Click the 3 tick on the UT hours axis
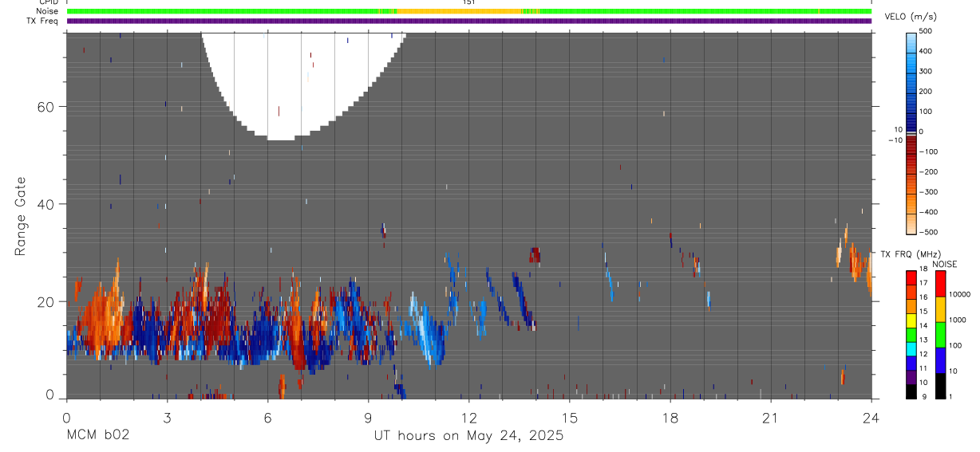This screenshot has width=980, height=452. pos(168,418)
